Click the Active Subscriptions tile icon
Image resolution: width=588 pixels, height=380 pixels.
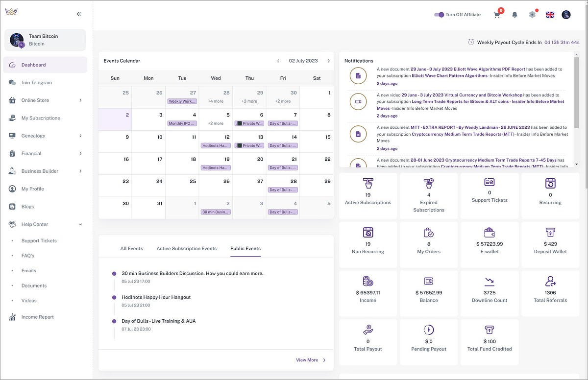(x=368, y=184)
